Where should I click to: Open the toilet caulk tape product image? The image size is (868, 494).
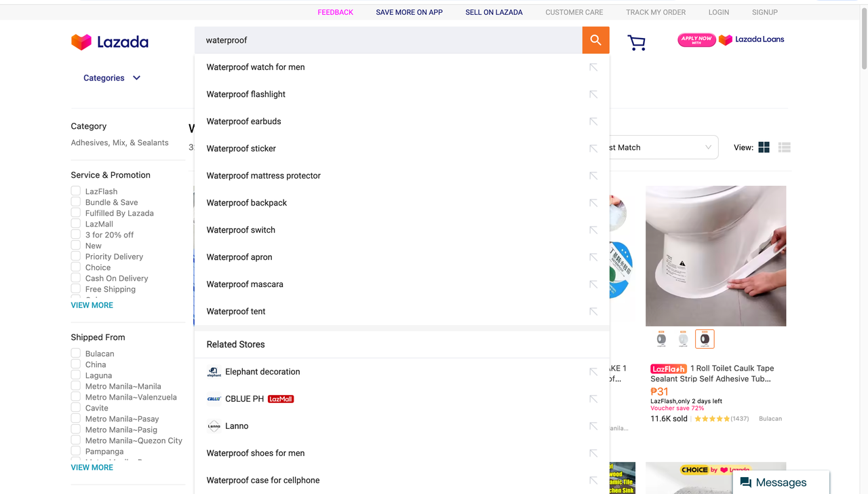click(x=715, y=256)
